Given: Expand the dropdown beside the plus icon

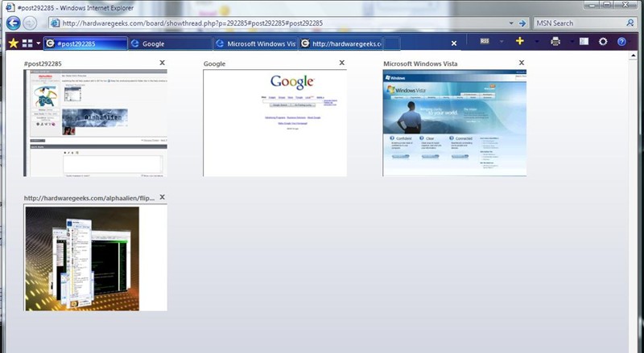Looking at the screenshot, I should tap(537, 42).
